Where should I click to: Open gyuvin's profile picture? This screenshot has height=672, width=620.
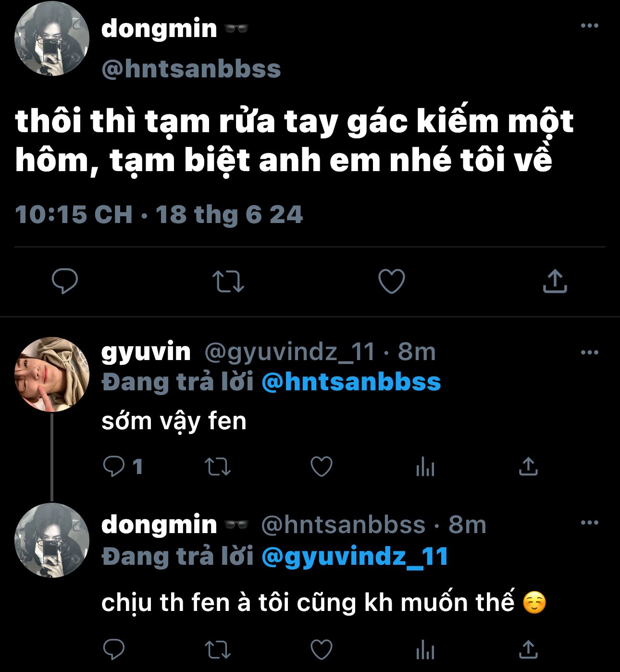pos(52,374)
